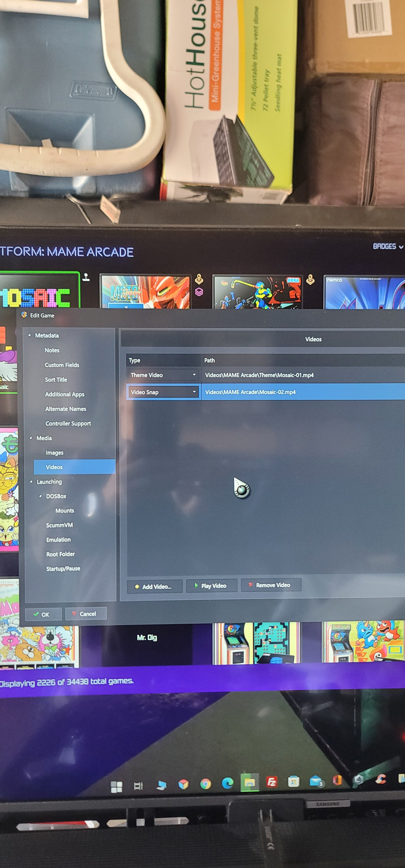405x868 pixels.
Task: Open Microsoft Office from the taskbar
Action: (x=337, y=780)
